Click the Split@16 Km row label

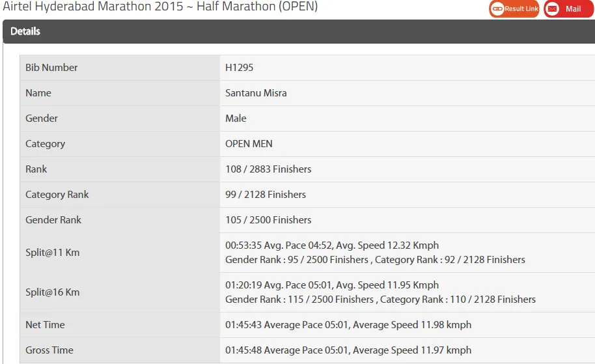[x=52, y=292]
